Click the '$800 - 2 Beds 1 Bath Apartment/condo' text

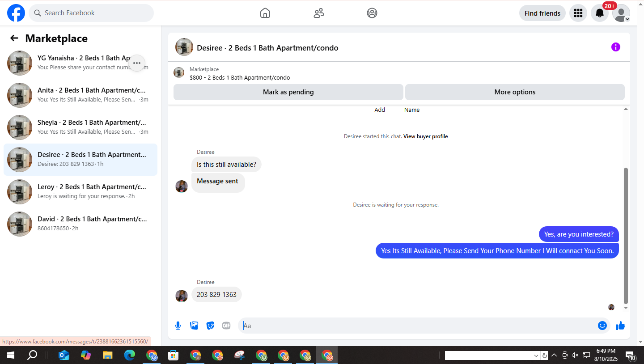[240, 78]
